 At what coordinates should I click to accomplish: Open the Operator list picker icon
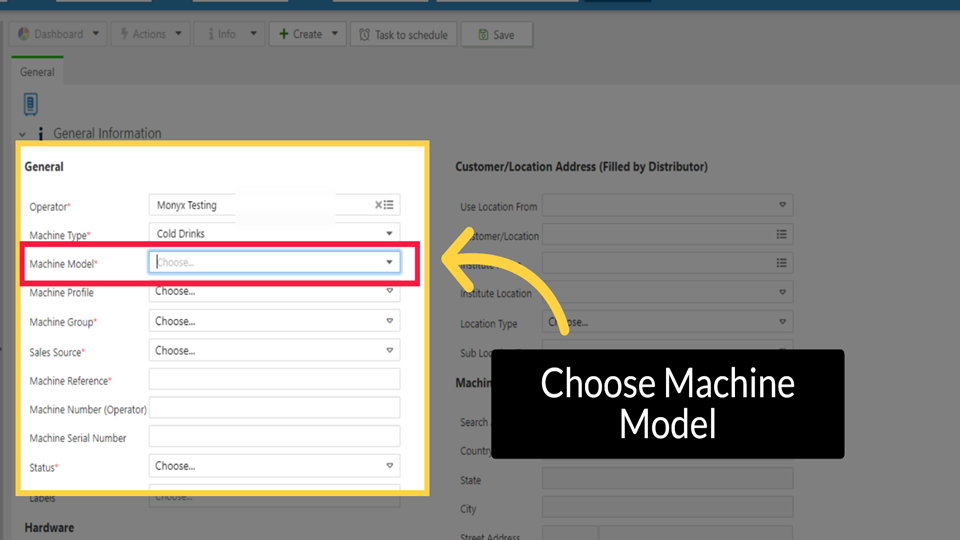point(389,205)
